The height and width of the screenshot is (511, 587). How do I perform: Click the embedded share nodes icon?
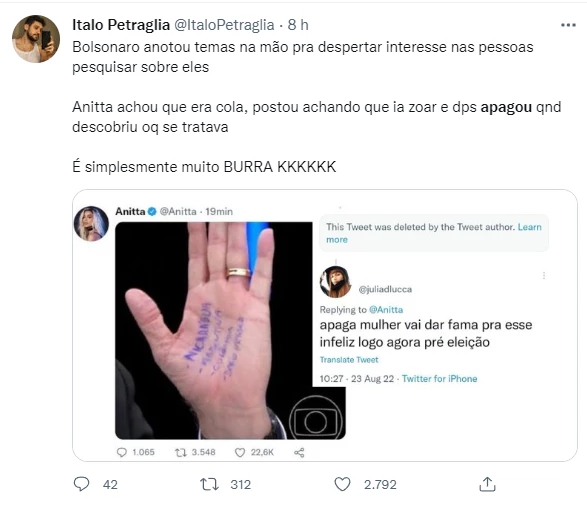299,452
